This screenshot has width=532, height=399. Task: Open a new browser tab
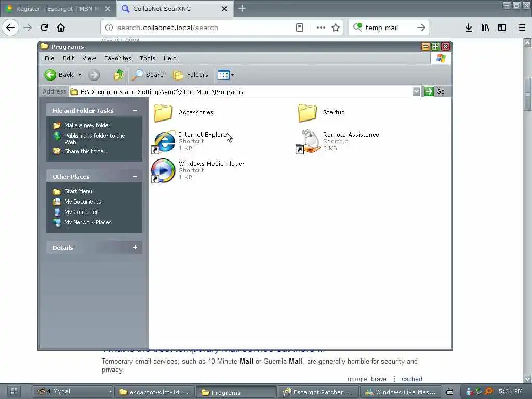(242, 8)
